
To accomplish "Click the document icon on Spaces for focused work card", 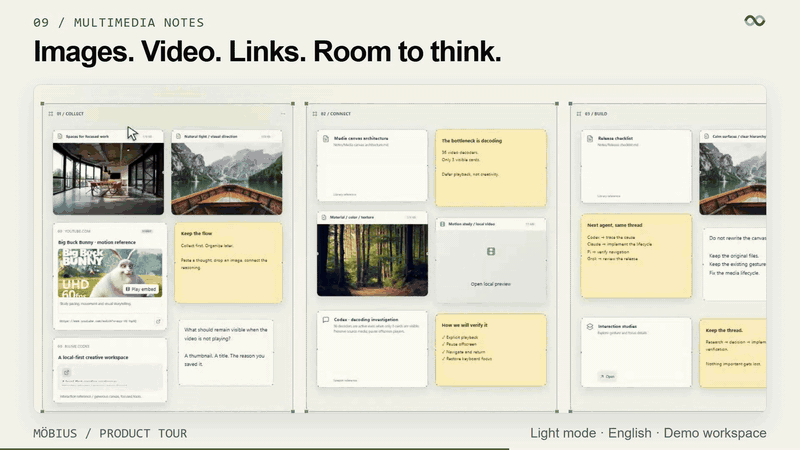I will 60,136.
